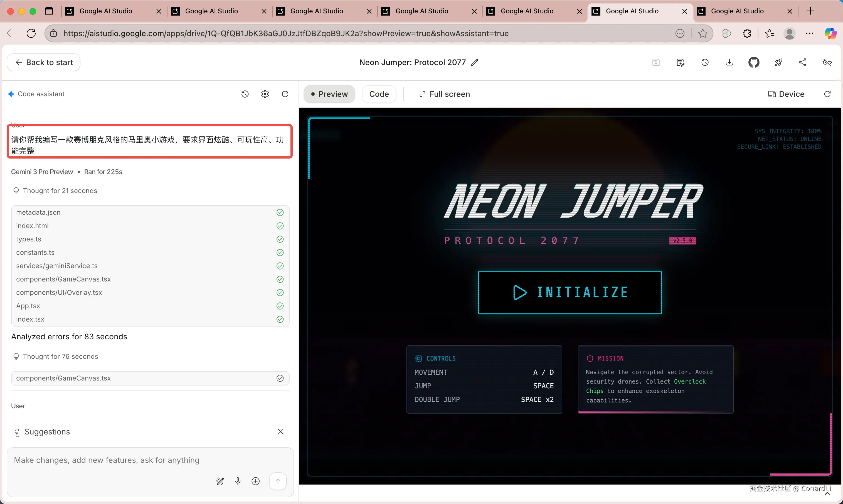
Task: Toggle the Device preview mode
Action: pyautogui.click(x=786, y=94)
